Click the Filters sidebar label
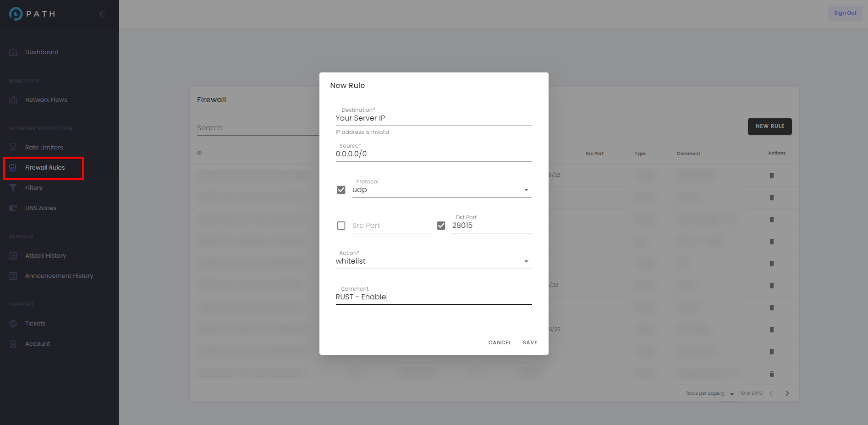868x425 pixels. click(33, 188)
